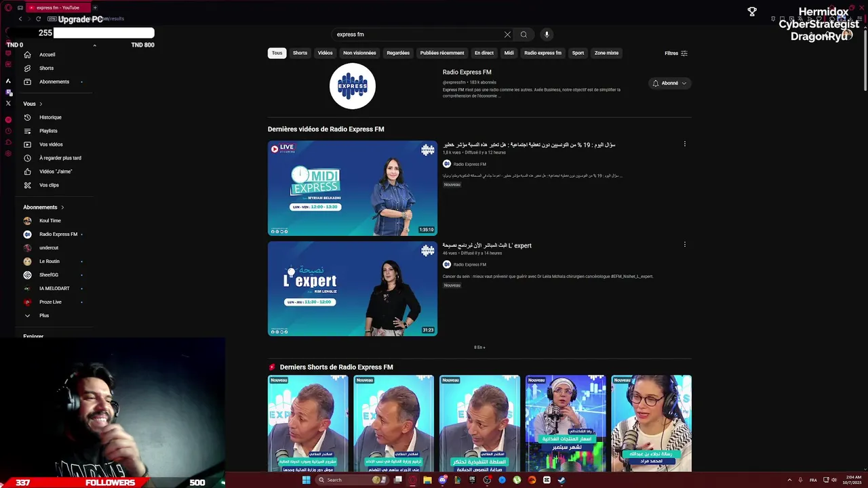The image size is (868, 488).
Task: Open the L' expert video title link
Action: pos(487,245)
